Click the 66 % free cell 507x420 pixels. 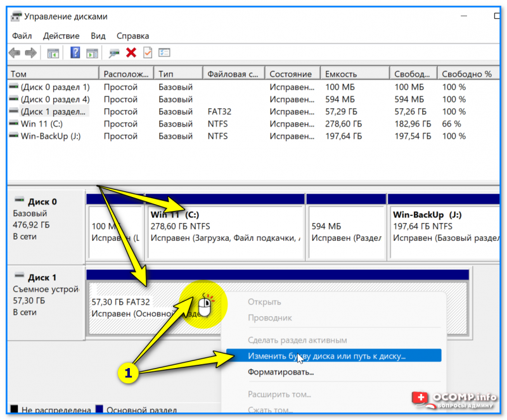click(451, 124)
